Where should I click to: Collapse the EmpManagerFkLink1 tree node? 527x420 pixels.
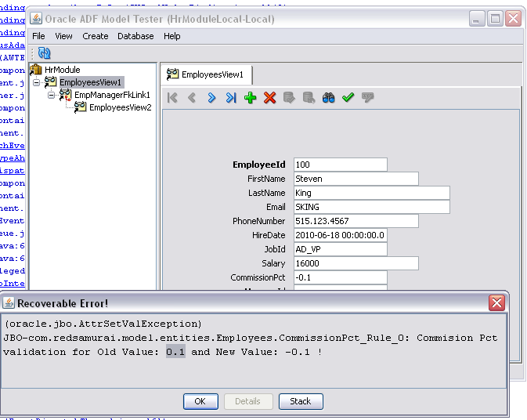point(51,95)
